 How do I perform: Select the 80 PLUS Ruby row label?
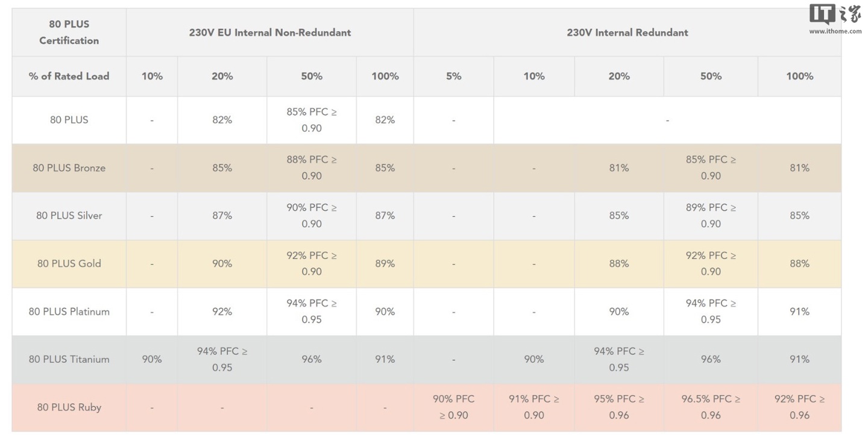pyautogui.click(x=69, y=407)
